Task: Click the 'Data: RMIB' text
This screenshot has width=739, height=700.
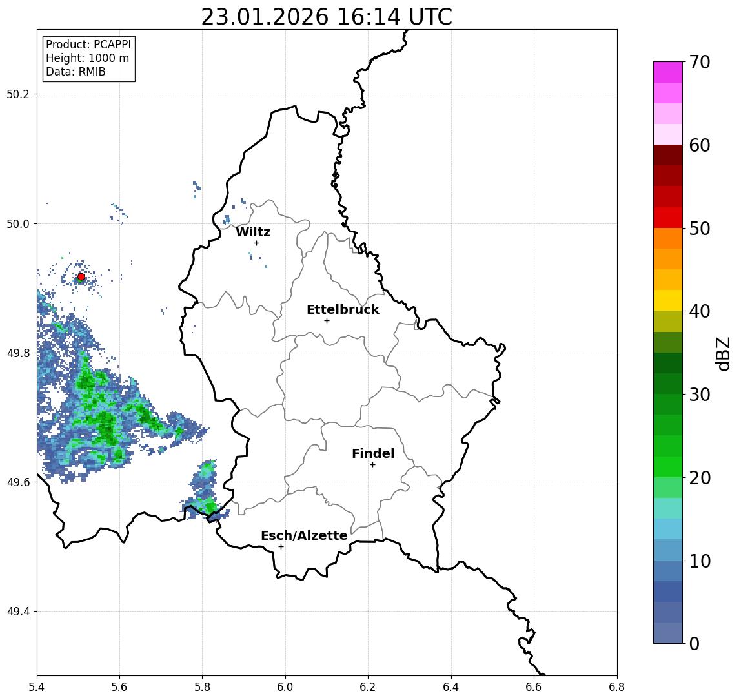Action: click(76, 72)
